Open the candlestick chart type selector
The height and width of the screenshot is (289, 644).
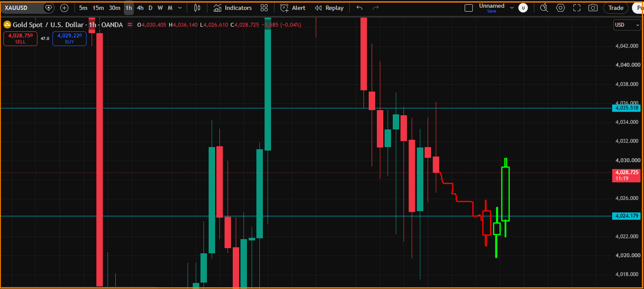(x=197, y=8)
